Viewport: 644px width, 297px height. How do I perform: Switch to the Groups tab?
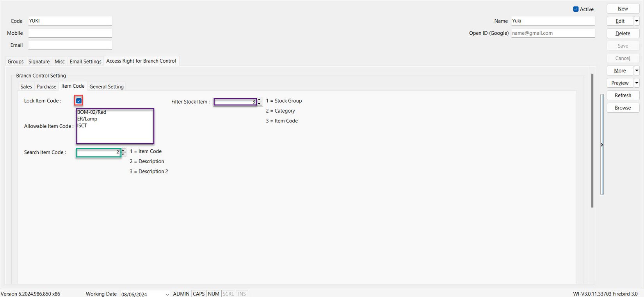[x=16, y=62]
